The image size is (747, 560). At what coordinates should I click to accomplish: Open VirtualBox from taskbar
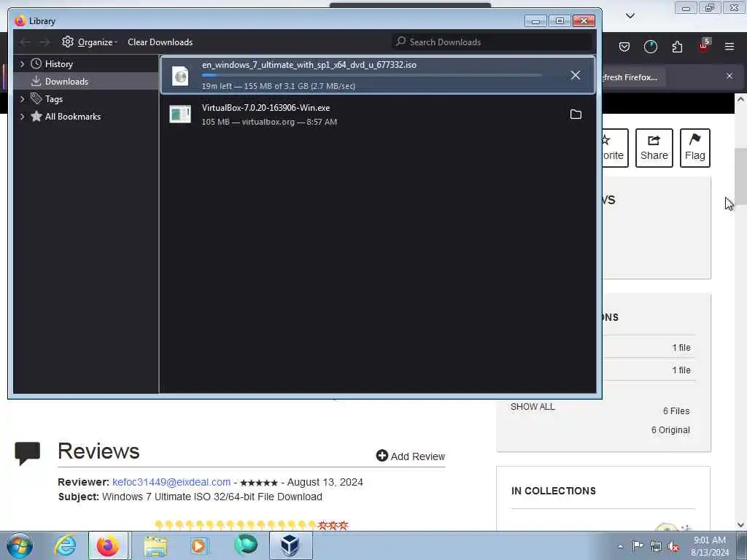[290, 545]
